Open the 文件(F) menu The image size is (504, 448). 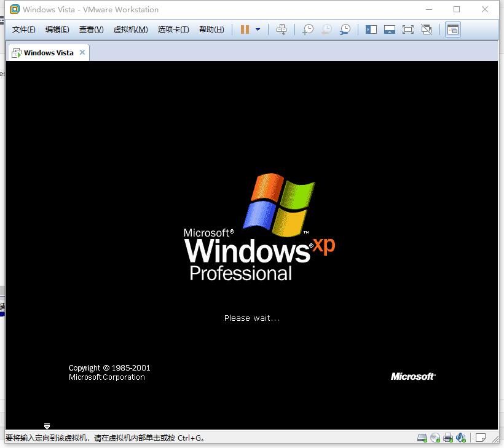coord(24,29)
